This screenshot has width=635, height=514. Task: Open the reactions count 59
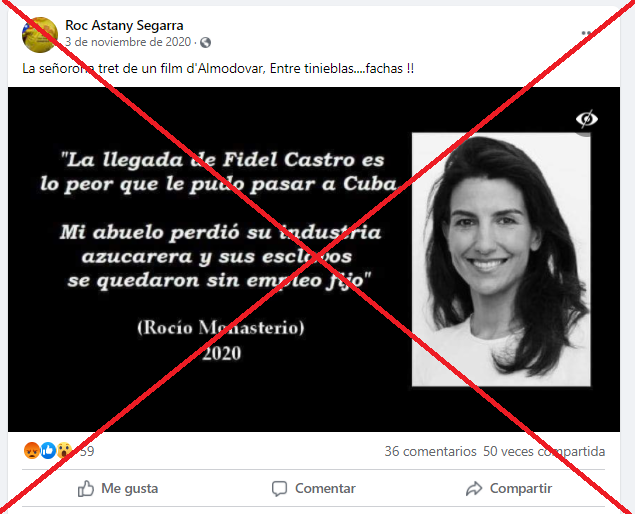point(87,451)
